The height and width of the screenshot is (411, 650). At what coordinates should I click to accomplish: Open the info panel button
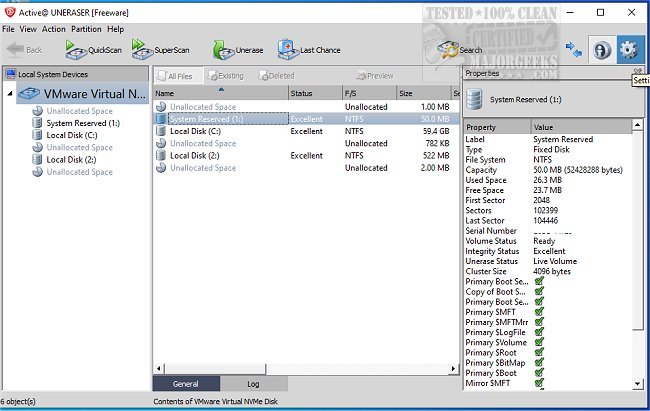[602, 50]
